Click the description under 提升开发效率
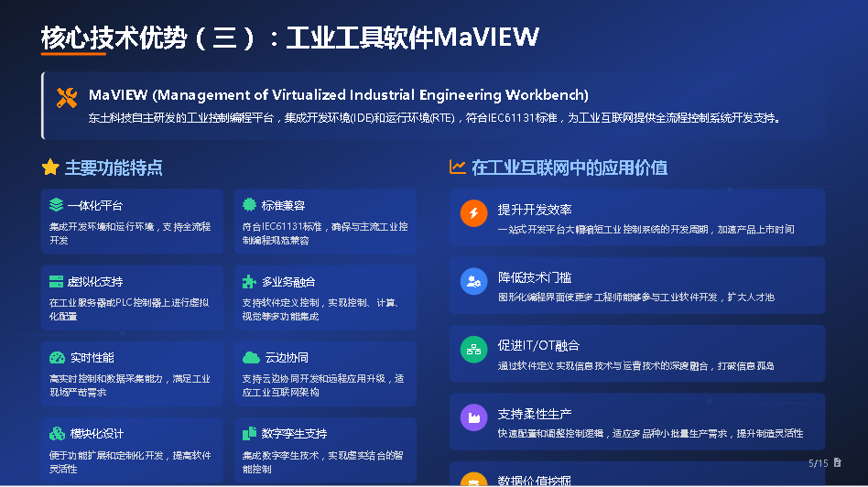The width and height of the screenshot is (868, 487). (646, 230)
